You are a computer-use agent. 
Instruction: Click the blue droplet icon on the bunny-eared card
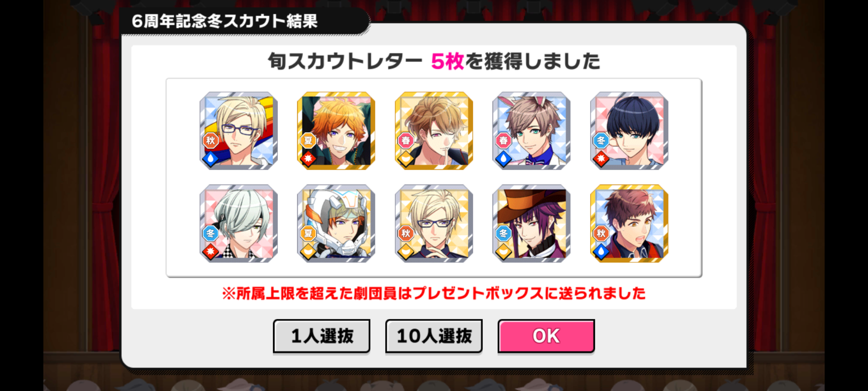coord(503,159)
